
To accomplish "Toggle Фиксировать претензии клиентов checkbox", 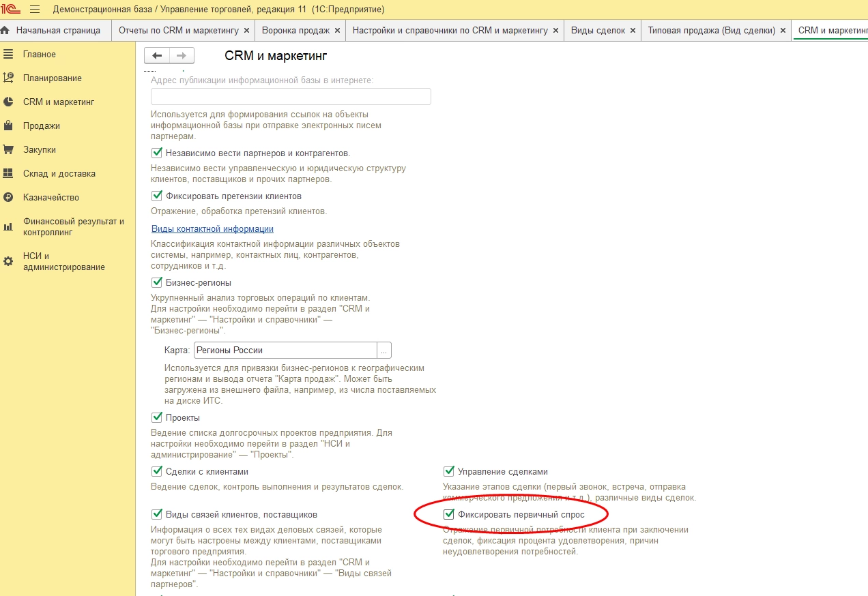I will 157,196.
